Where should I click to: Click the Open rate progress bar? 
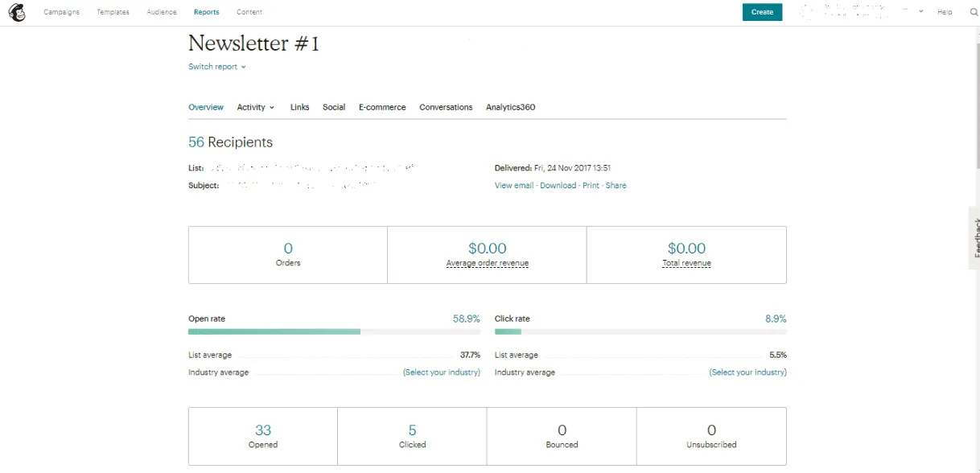click(x=333, y=331)
